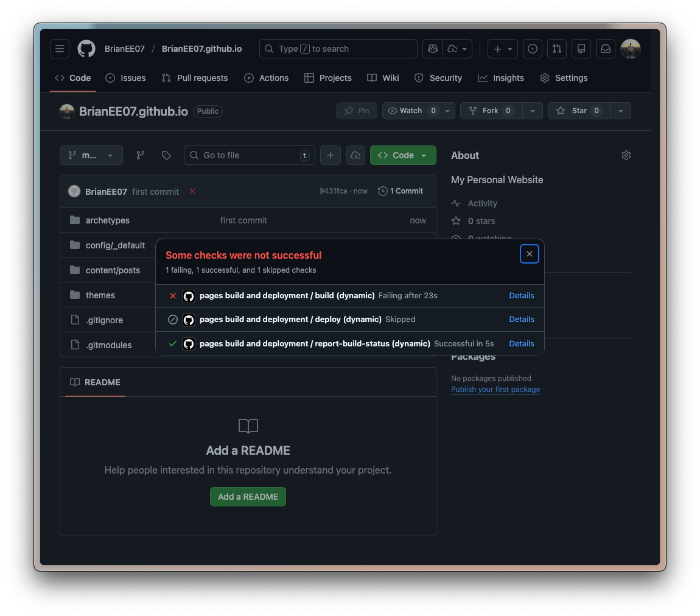Switch to the Actions tab
Image resolution: width=700 pixels, height=616 pixels.
(x=267, y=78)
